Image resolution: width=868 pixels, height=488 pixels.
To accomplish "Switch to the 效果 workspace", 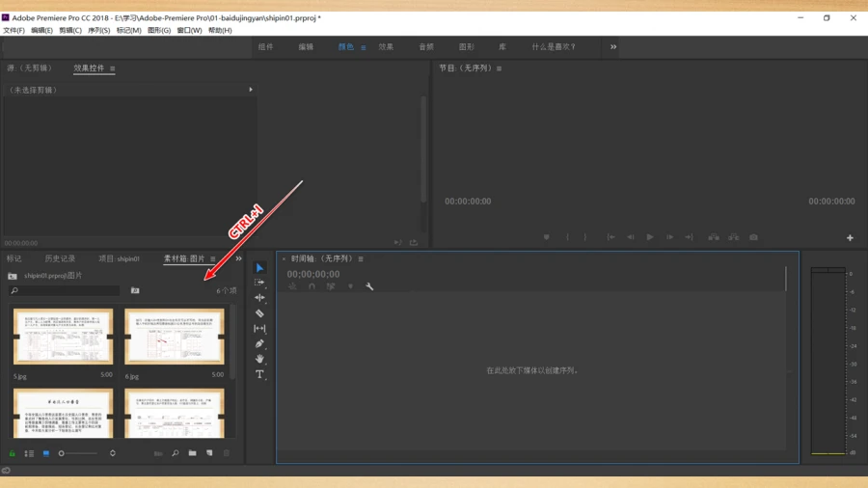I will coord(386,47).
